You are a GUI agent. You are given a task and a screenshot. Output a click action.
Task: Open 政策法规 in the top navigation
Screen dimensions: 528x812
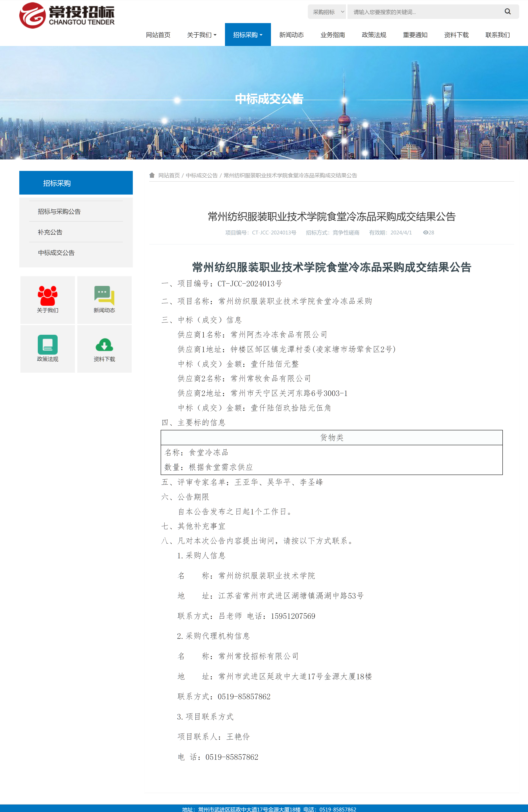tap(374, 35)
